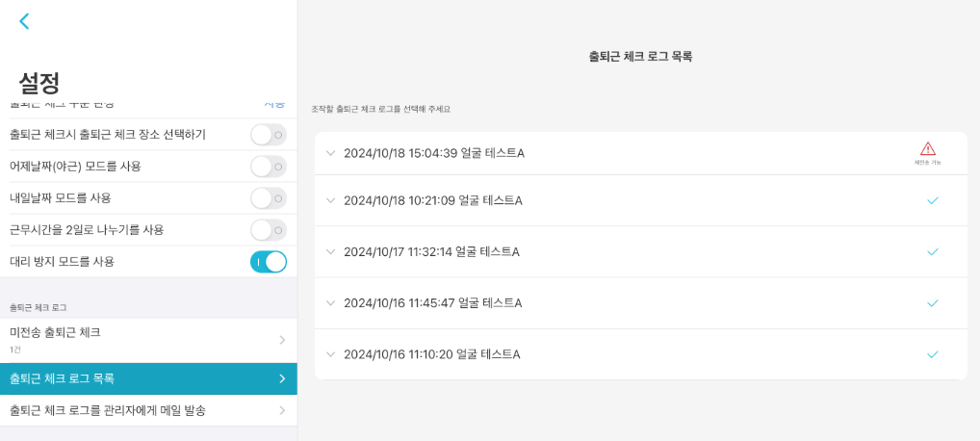This screenshot has height=441, width=980.
Task: Select the 2024/10/16 11:45:47 얼굴 테스트A entry text
Action: click(x=432, y=303)
